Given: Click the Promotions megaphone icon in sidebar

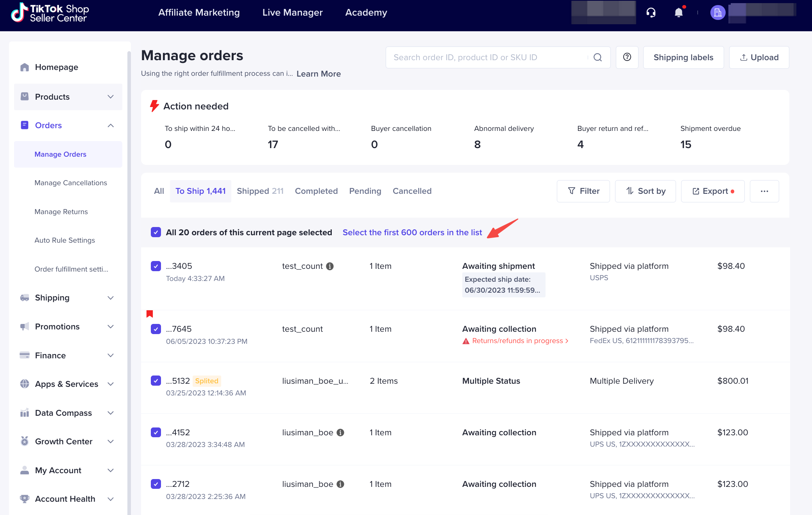Looking at the screenshot, I should click(25, 327).
